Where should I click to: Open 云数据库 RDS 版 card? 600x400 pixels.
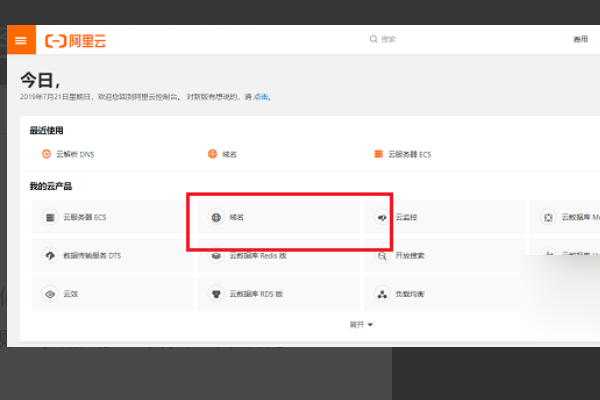click(279, 294)
